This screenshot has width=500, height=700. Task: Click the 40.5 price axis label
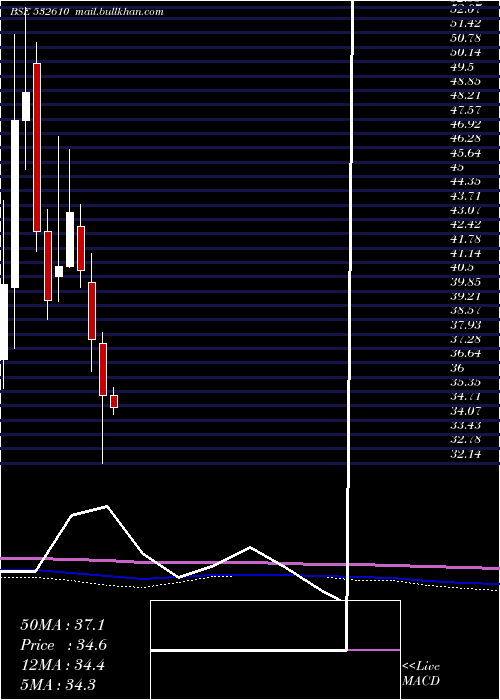(x=462, y=267)
